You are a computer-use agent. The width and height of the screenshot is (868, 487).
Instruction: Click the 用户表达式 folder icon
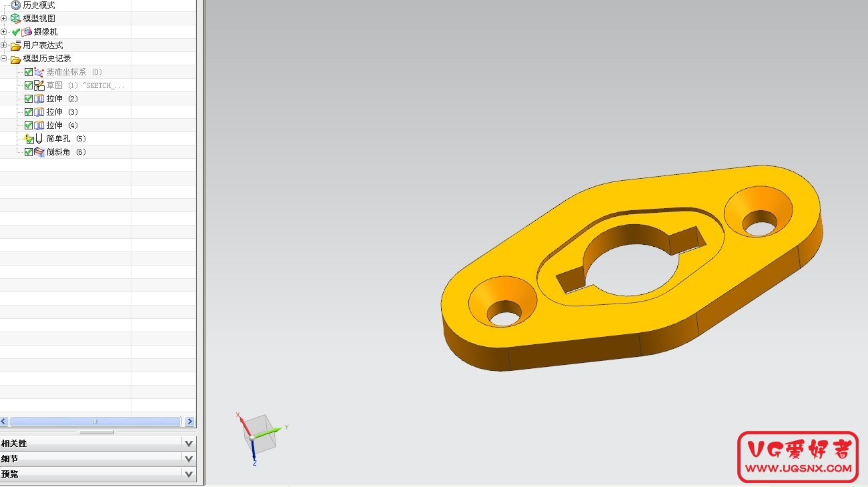16,45
